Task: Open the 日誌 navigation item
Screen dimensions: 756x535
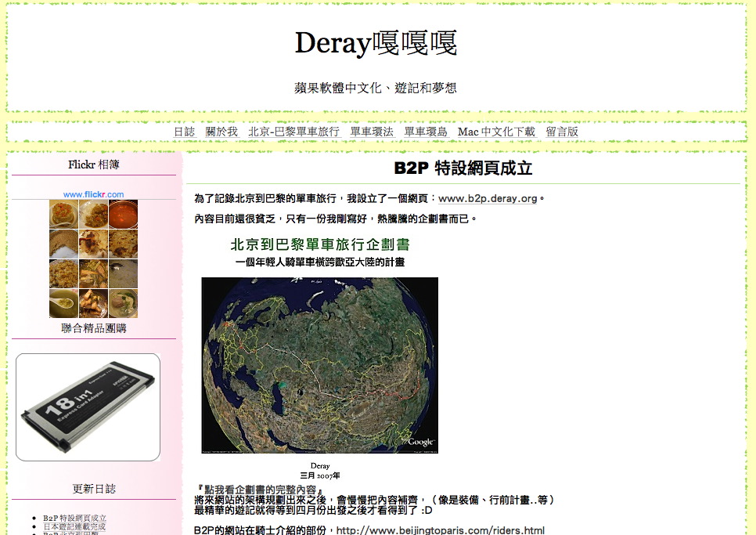Action: [184, 132]
